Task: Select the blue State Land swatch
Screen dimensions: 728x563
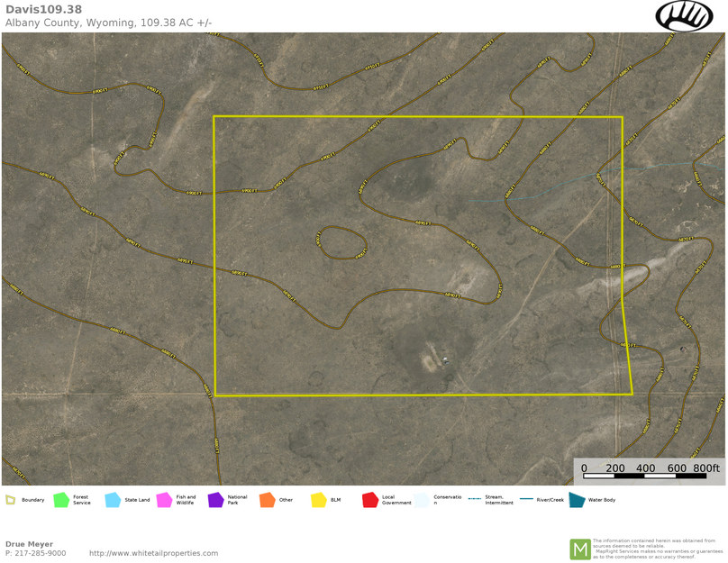Action: [113, 500]
